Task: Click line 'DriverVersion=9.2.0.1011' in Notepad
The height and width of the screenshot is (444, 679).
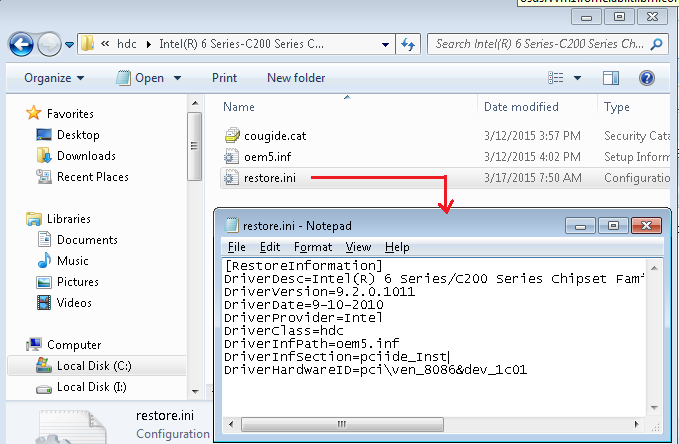Action: click(320, 292)
